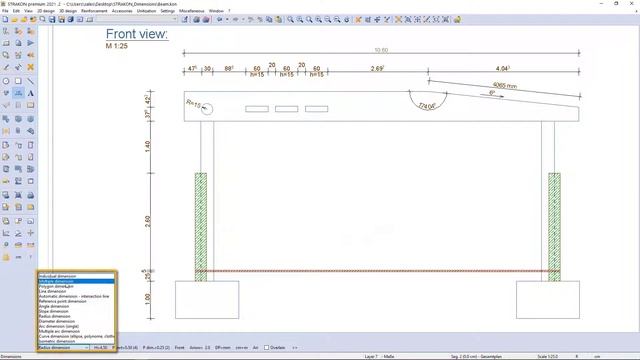640x360 pixels.
Task: Select the Text tool (letter A) icon
Action: pos(31,93)
